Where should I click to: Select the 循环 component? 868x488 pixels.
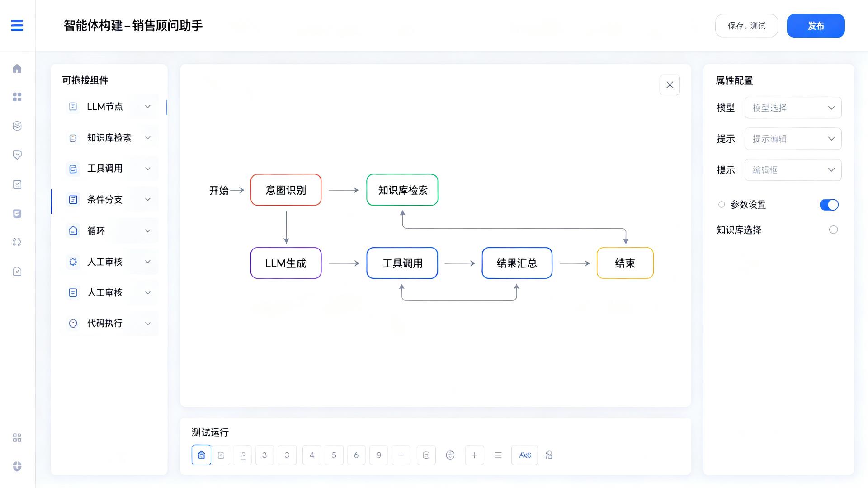click(109, 231)
